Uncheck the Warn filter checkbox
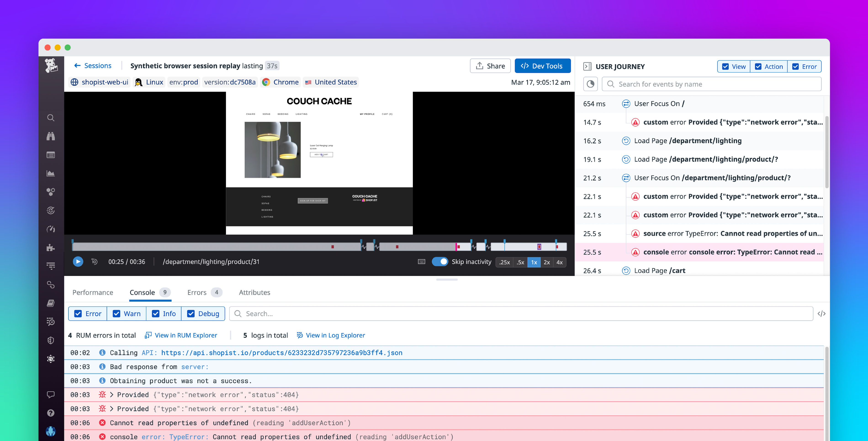This screenshot has height=441, width=868. coord(116,313)
